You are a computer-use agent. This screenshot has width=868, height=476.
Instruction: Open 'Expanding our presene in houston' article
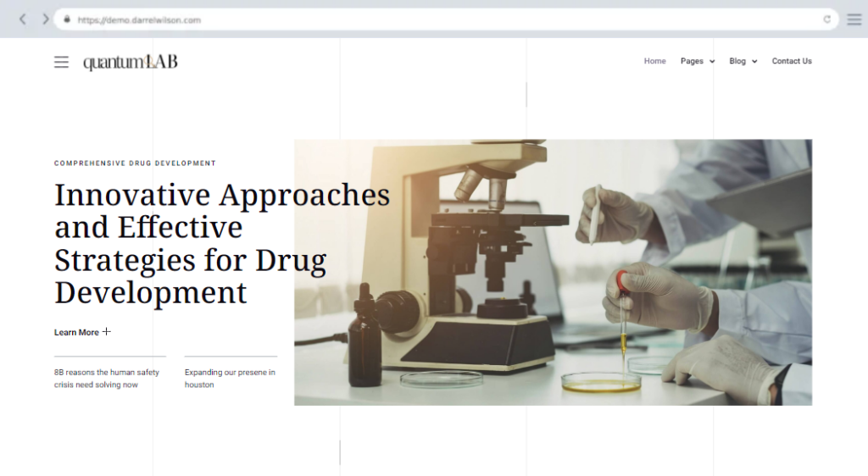point(230,379)
